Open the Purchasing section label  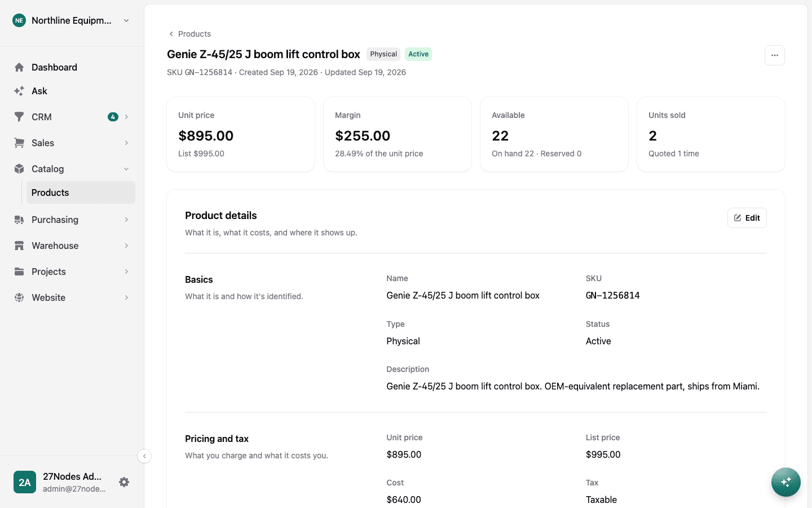tap(55, 220)
